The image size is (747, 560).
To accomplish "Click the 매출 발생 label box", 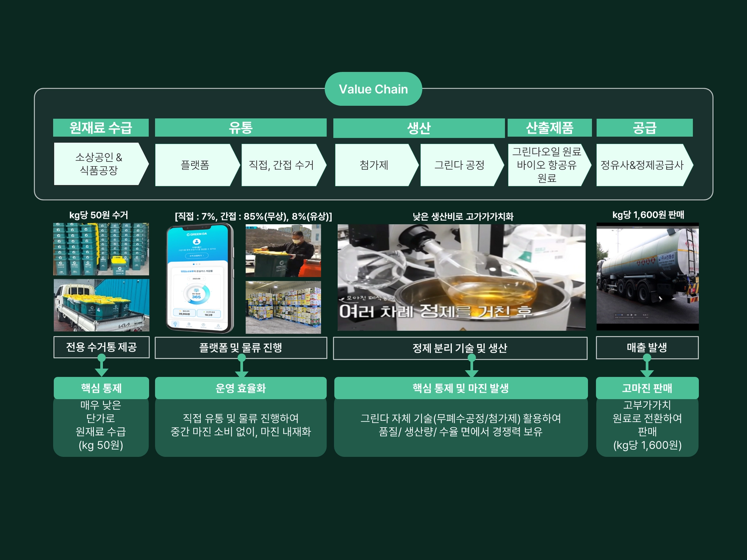I will click(x=647, y=347).
